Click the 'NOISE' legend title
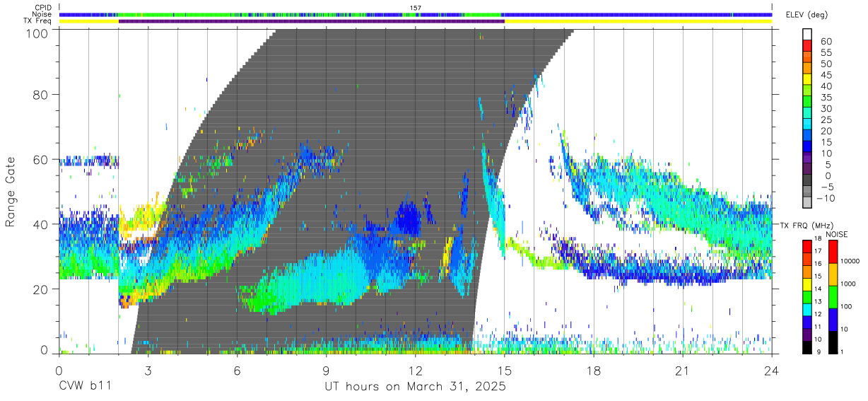This screenshot has height=401, width=868. 838,234
